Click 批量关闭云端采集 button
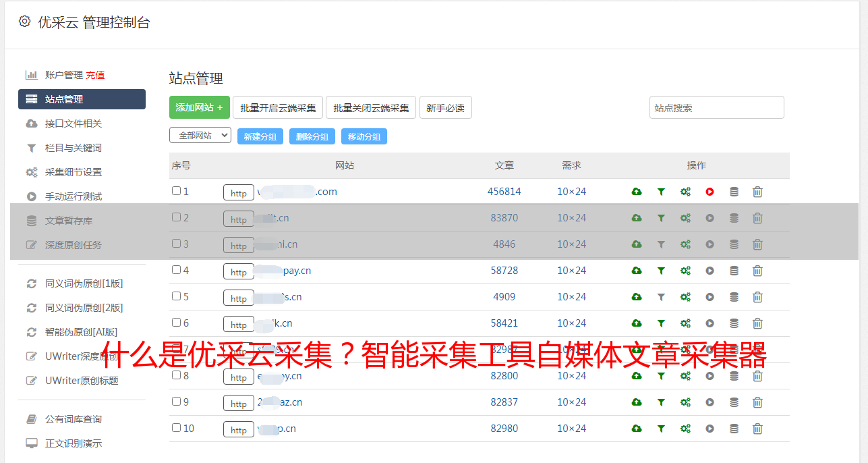 tap(371, 107)
